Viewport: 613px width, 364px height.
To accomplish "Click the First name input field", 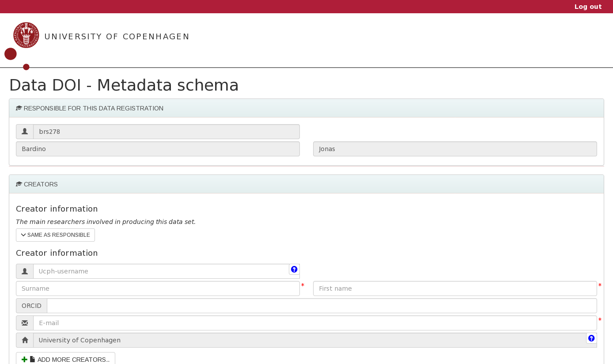I will pos(455,288).
